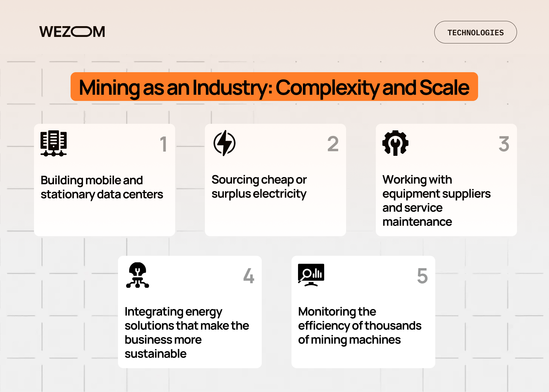
Task: Select the orange Mining as an Industry title banner
Action: [x=274, y=87]
